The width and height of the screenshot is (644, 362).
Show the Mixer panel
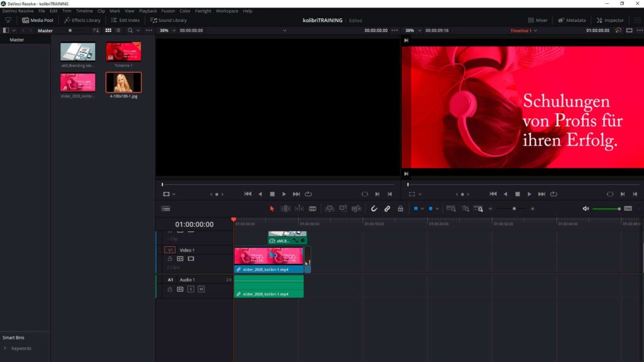click(x=538, y=20)
